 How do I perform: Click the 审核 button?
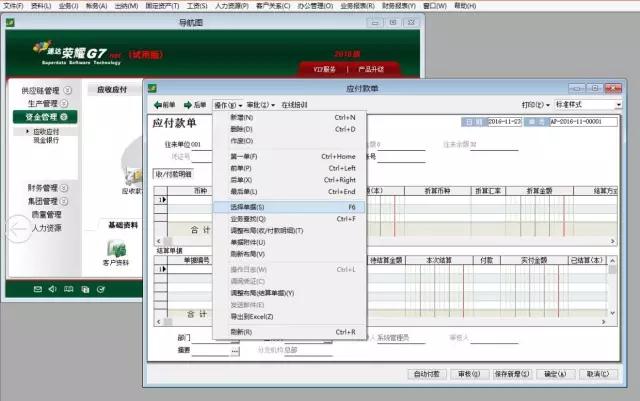tap(469, 374)
